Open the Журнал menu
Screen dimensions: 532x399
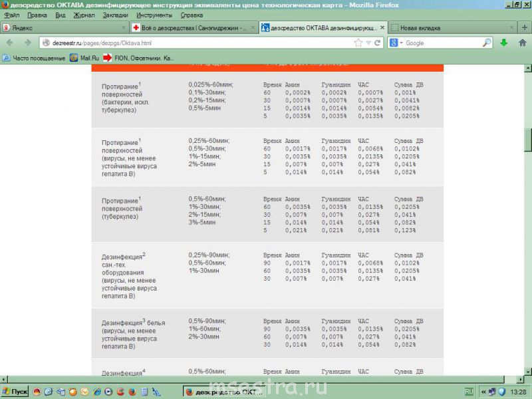[84, 15]
